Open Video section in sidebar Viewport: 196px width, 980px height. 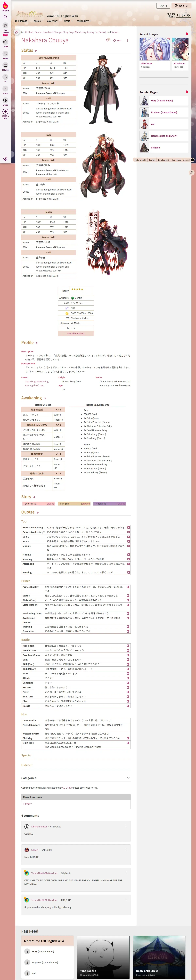(x=5, y=90)
